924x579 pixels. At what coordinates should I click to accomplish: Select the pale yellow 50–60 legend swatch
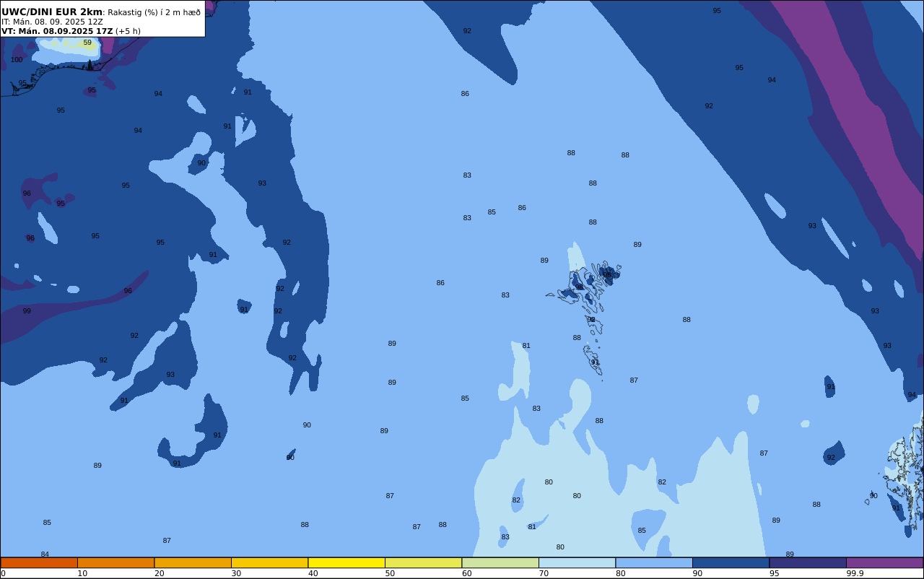(x=423, y=562)
